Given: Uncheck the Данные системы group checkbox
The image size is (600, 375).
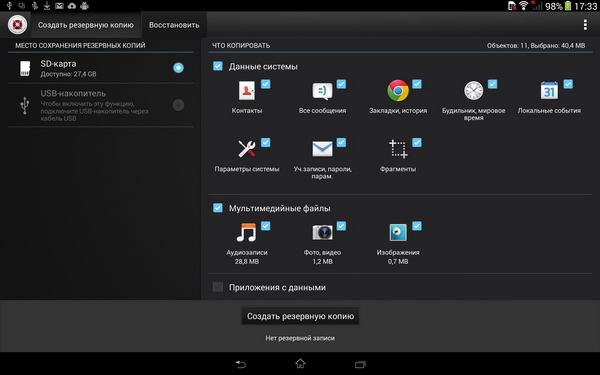Looking at the screenshot, I should 218,66.
